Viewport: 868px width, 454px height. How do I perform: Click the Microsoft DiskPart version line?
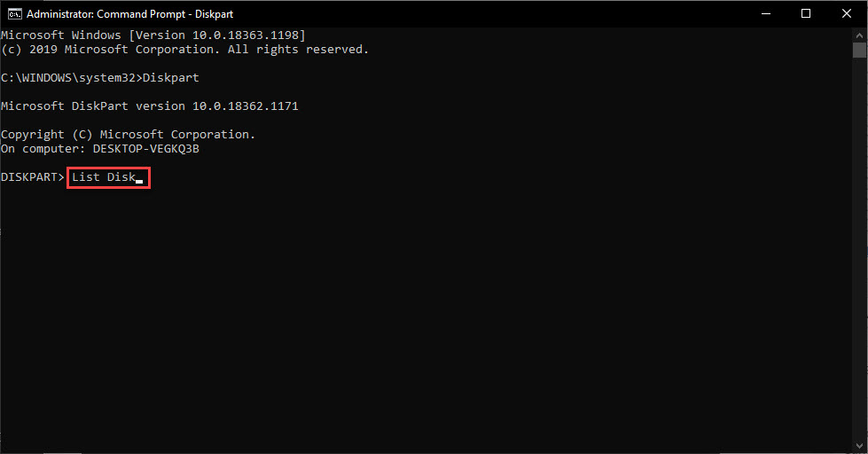point(150,106)
